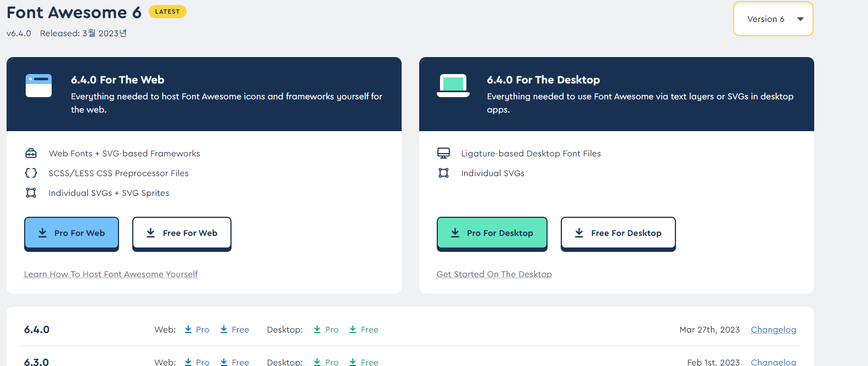Open the Get Started On The Desktop link
868x366 pixels.
pos(494,274)
